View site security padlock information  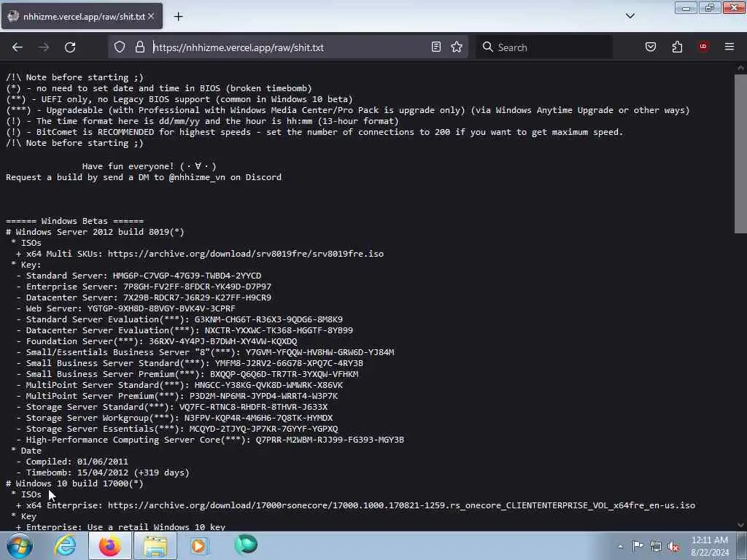tap(139, 47)
